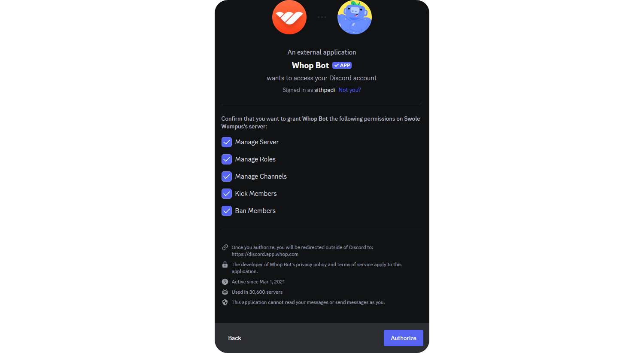Uncheck the Kick Members permission
This screenshot has height=353, width=644.
point(226,193)
